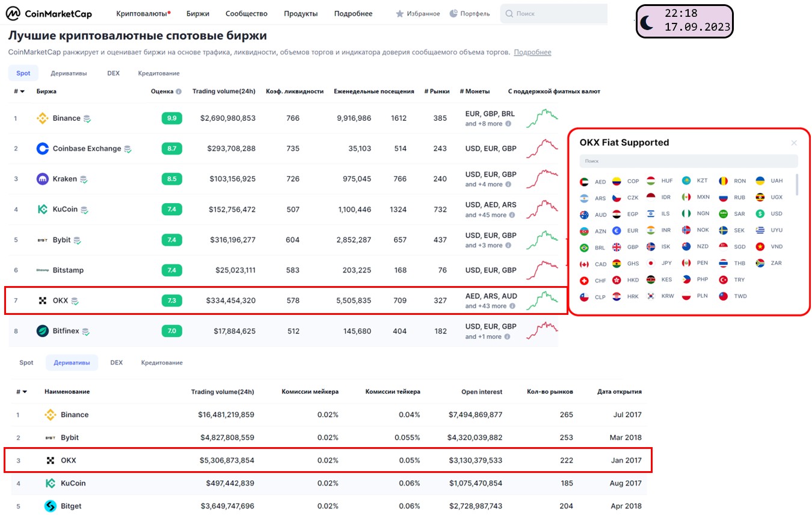Open the Bitget name link

[71, 506]
